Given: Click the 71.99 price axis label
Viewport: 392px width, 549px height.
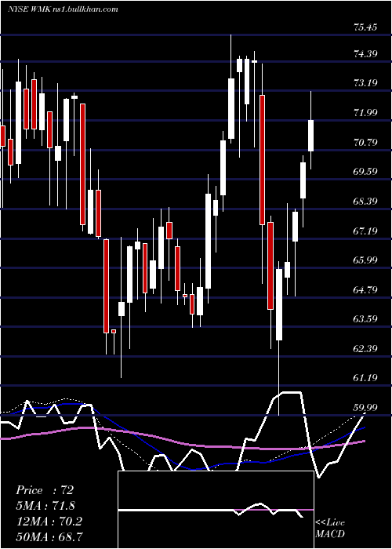Looking at the screenshot, I should 365,113.
